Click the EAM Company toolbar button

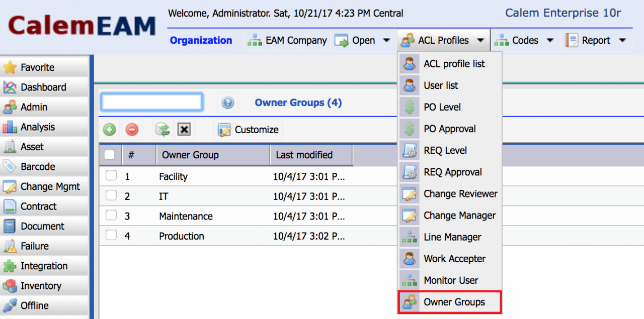pyautogui.click(x=287, y=41)
